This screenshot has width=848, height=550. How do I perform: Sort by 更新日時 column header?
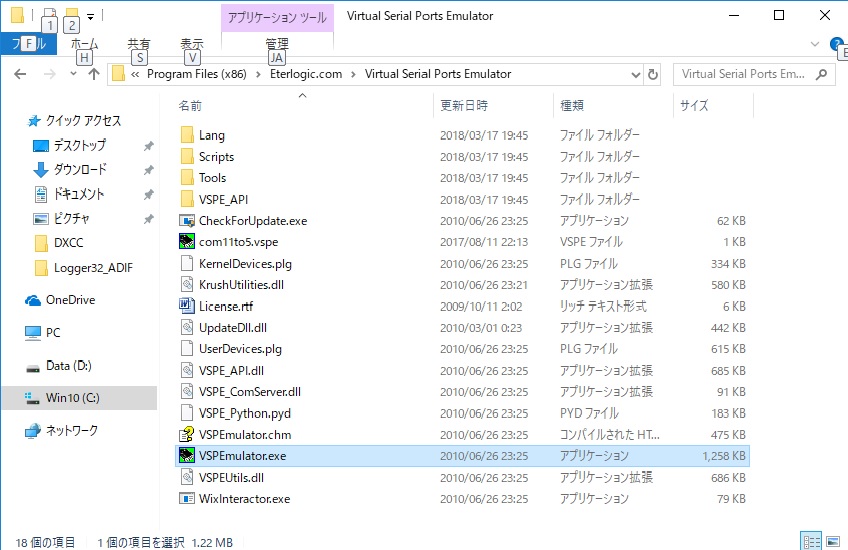tap(493, 105)
